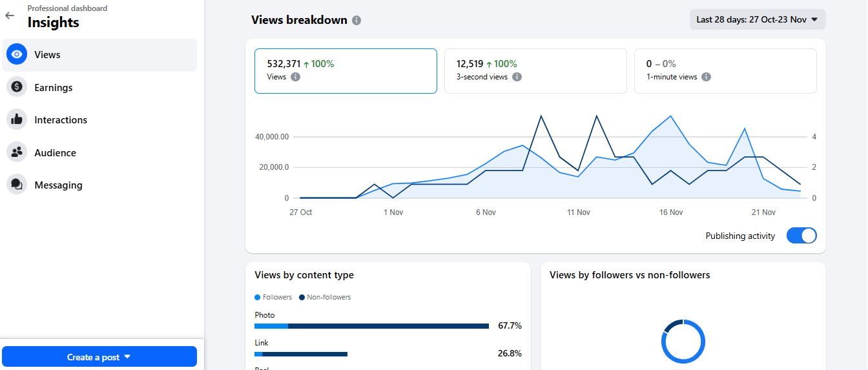Click the people icon for Audience
The image size is (868, 370).
click(17, 152)
